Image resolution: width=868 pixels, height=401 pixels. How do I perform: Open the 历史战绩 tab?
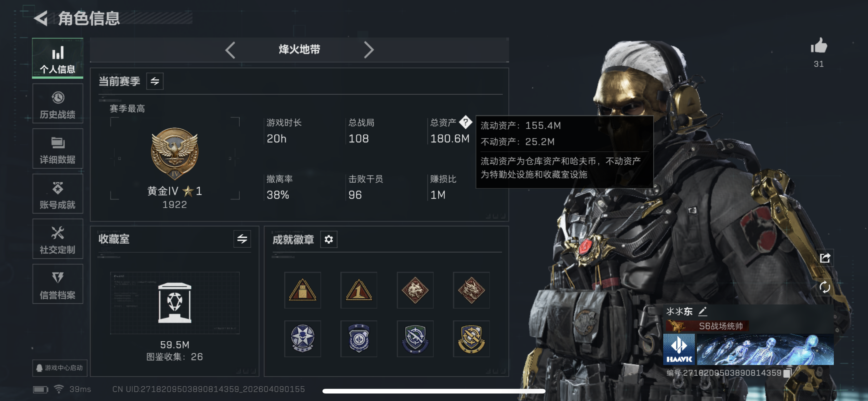tap(57, 104)
